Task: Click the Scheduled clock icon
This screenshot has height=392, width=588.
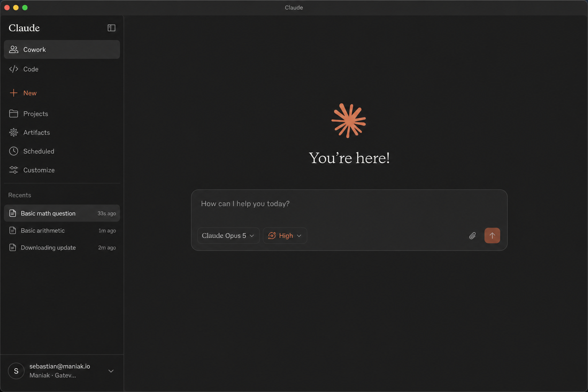Action: click(x=14, y=151)
